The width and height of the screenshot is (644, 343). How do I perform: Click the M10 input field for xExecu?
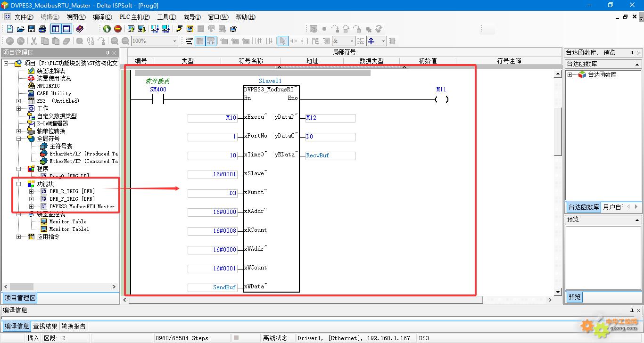(x=212, y=118)
